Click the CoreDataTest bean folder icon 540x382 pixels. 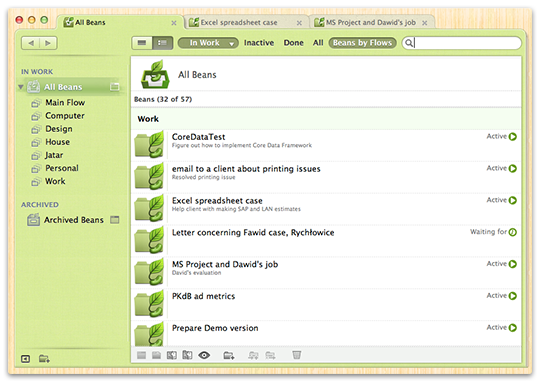pyautogui.click(x=149, y=145)
